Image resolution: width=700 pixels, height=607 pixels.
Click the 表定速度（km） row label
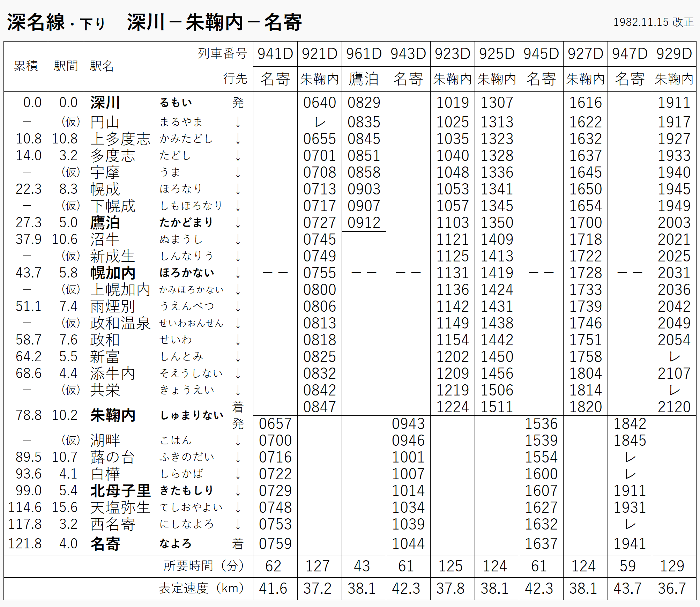(x=201, y=588)
